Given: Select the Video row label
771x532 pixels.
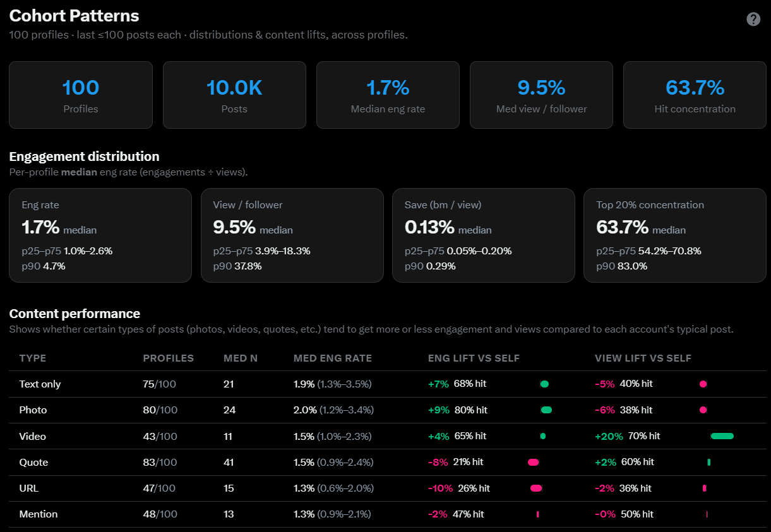Looking at the screenshot, I should tap(32, 436).
